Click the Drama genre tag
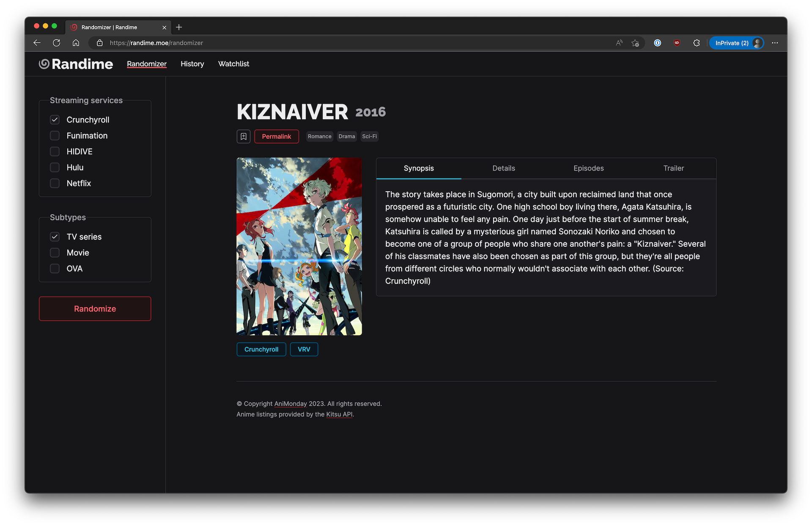This screenshot has height=526, width=812. pyautogui.click(x=347, y=136)
